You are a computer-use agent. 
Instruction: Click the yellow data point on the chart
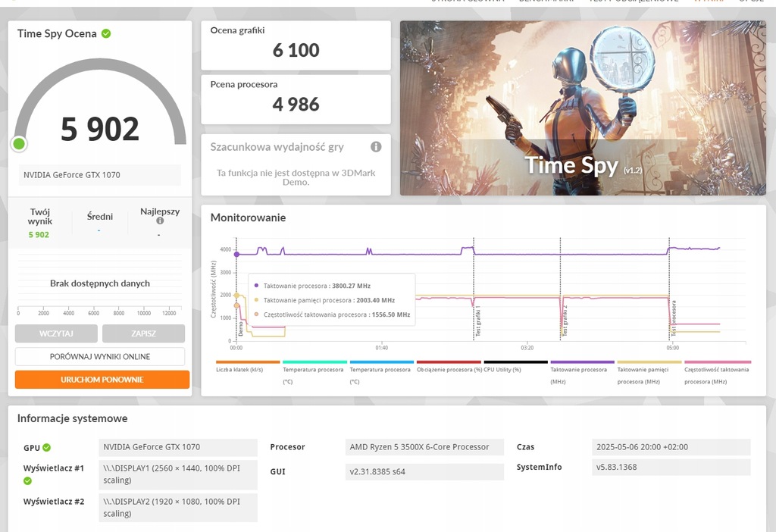[x=236, y=296]
